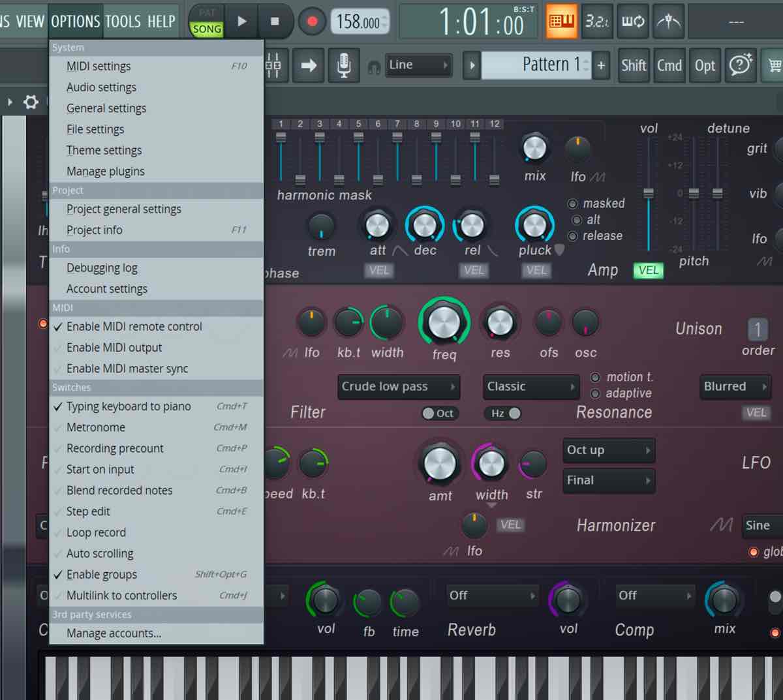783x700 pixels.
Task: Open Crude low pass filter dropdown
Action: pyautogui.click(x=399, y=386)
